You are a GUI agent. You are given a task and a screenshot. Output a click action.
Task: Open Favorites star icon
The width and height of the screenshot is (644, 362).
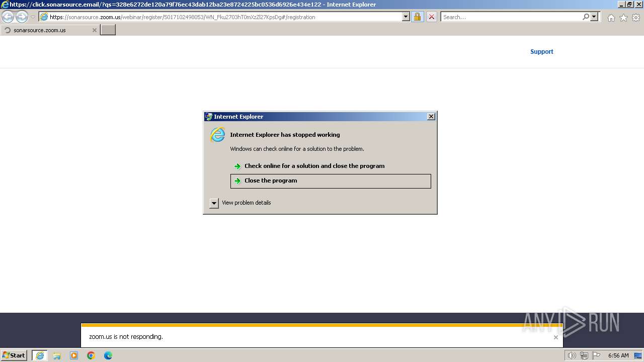623,18
